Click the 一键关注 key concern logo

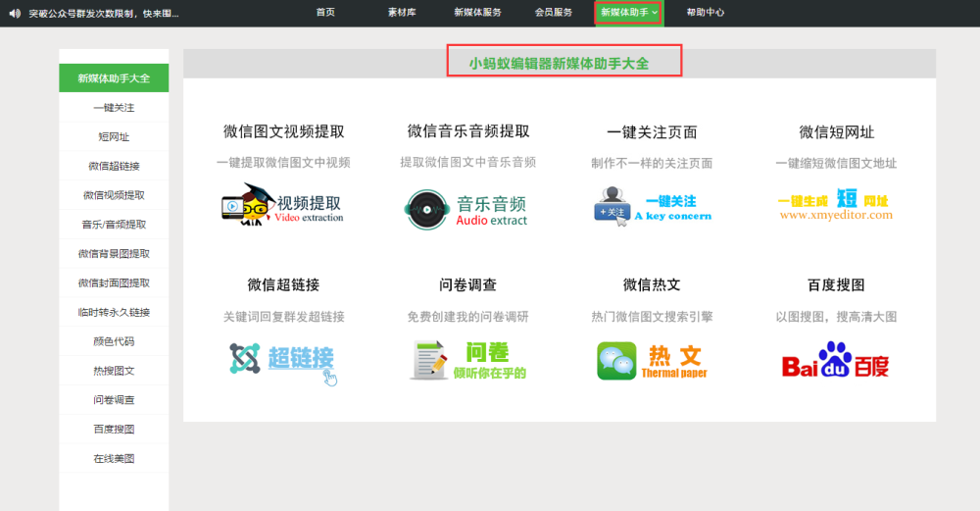point(653,206)
